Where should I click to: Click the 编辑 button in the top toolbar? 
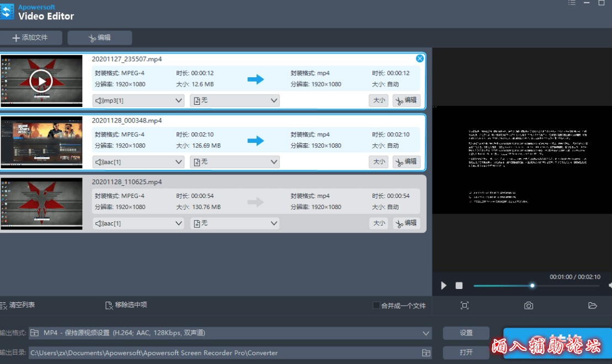tap(100, 38)
